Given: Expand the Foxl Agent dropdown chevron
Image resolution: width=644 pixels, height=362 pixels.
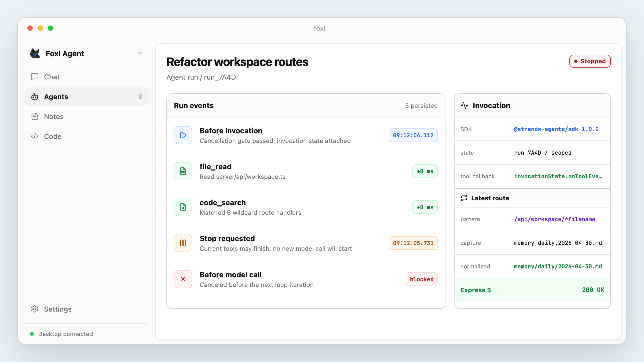Looking at the screenshot, I should 140,53.
